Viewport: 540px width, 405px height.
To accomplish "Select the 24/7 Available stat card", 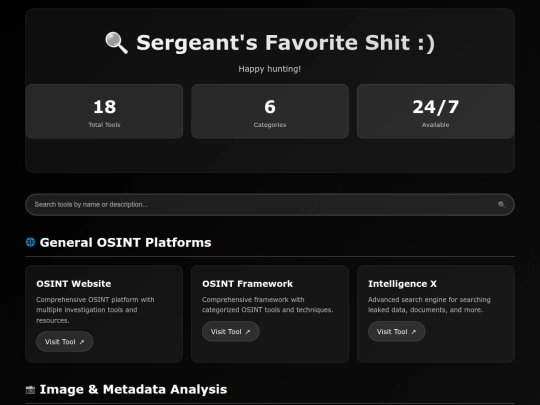I will (436, 111).
